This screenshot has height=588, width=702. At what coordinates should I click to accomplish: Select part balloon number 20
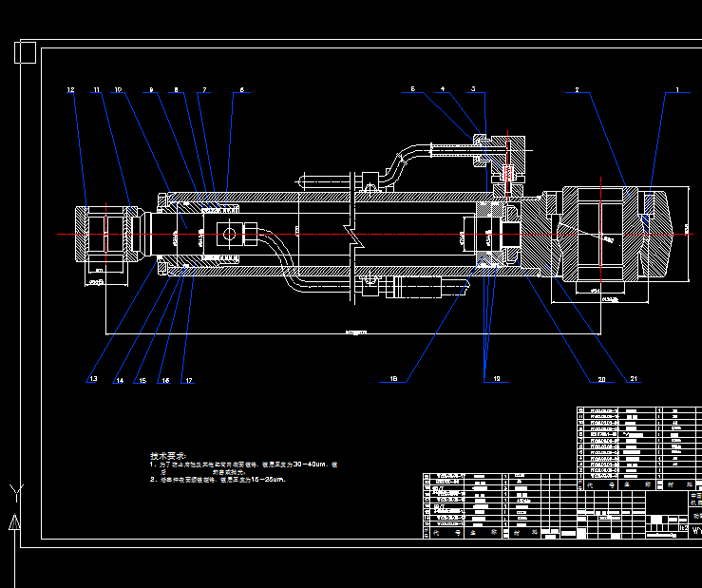click(x=601, y=379)
